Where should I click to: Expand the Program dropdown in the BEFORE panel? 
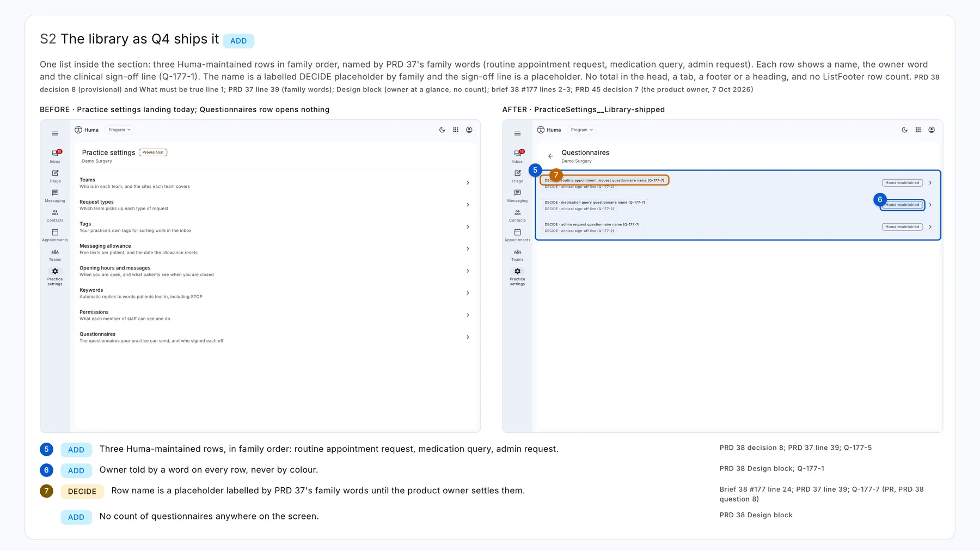[x=119, y=130]
